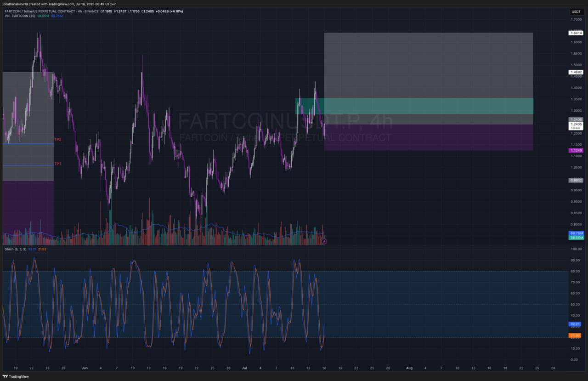This screenshot has width=588, height=381.
Task: Select the teal rectangle zone drawing
Action: (413, 106)
